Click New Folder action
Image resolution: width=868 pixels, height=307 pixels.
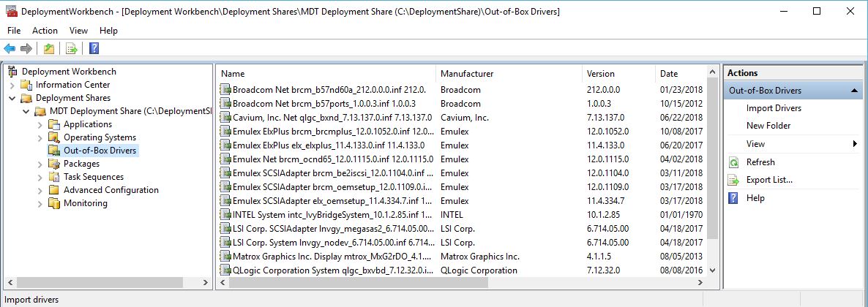[768, 126]
